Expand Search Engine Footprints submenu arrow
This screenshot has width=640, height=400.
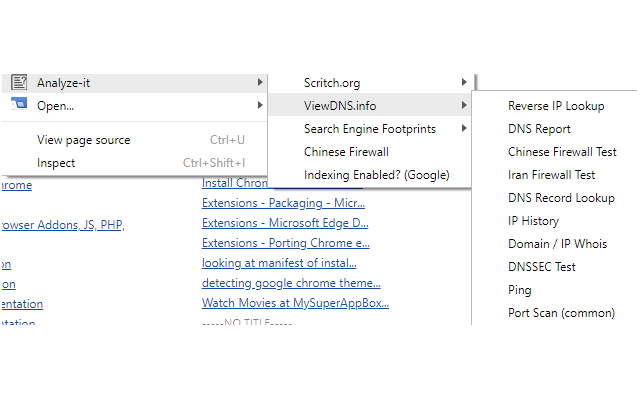464,129
